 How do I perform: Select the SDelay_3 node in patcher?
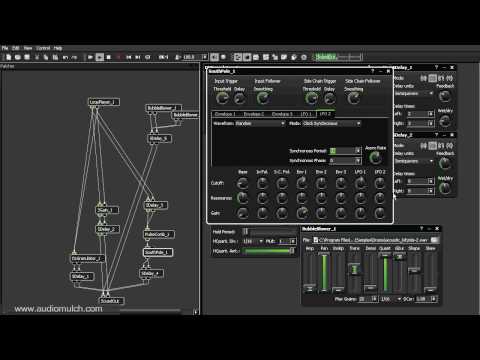(x=156, y=205)
